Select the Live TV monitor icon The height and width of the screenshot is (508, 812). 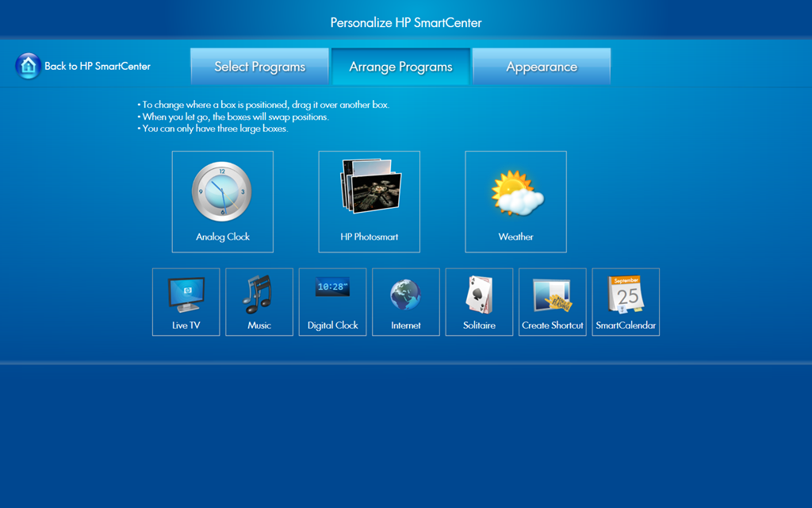pyautogui.click(x=186, y=294)
